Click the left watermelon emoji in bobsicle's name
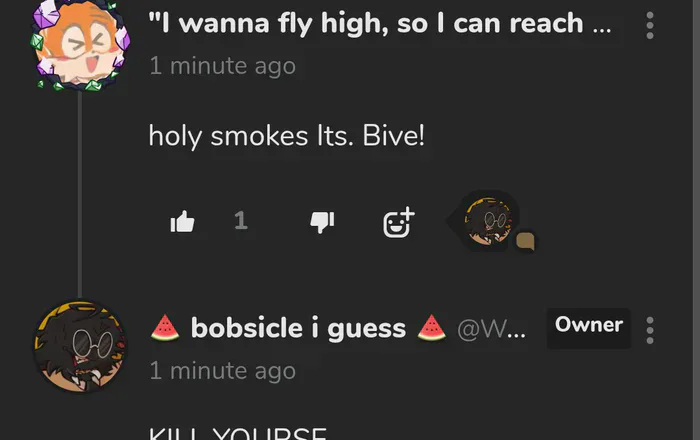 coord(165,328)
